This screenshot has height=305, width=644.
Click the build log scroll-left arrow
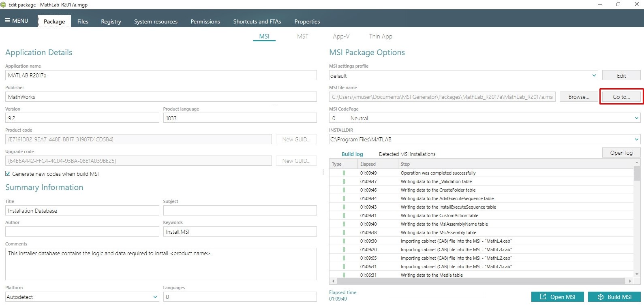333,281
